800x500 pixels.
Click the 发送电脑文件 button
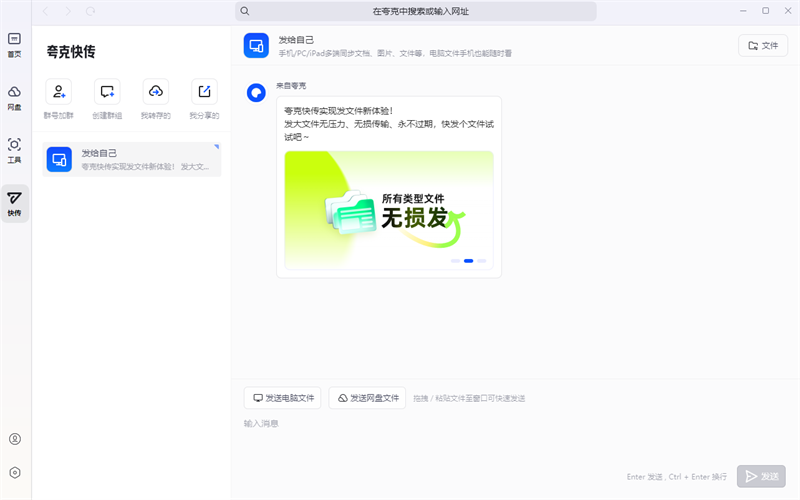click(282, 398)
